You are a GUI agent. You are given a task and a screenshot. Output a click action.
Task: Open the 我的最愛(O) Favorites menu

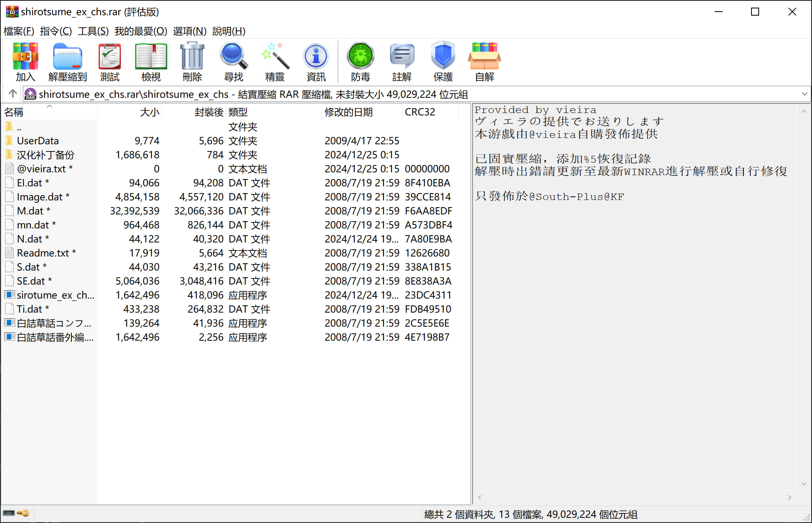[141, 31]
